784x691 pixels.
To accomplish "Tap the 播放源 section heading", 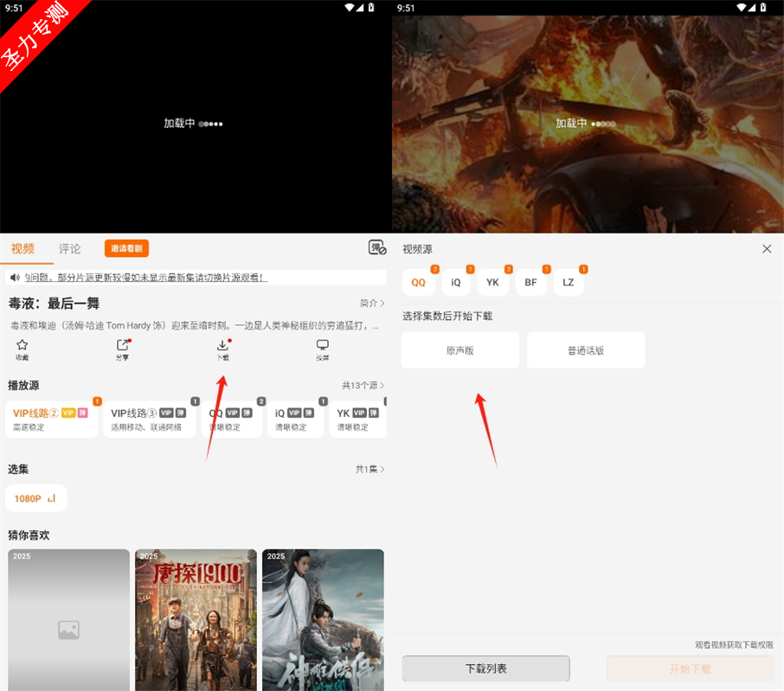I will [x=23, y=385].
